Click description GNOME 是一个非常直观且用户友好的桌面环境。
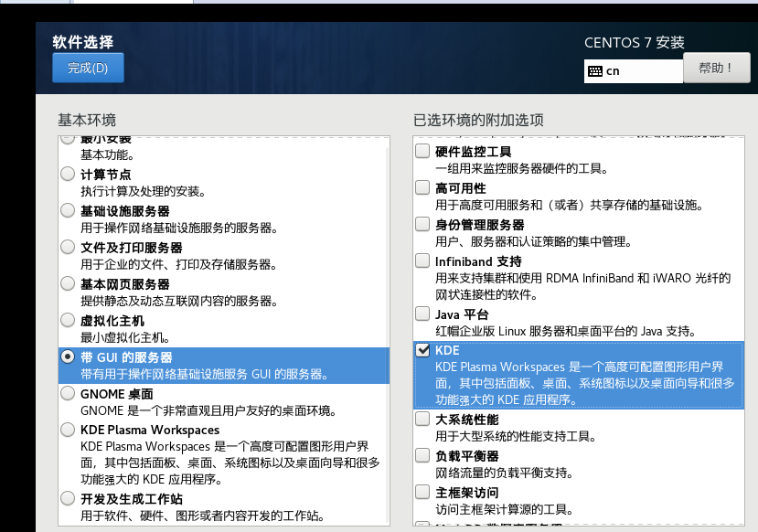 pyautogui.click(x=208, y=410)
